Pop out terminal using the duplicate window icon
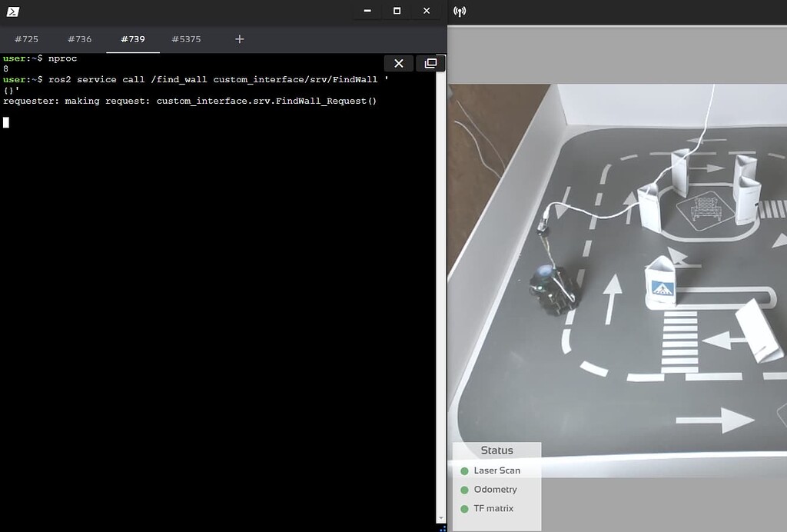The width and height of the screenshot is (787, 532). [x=430, y=63]
